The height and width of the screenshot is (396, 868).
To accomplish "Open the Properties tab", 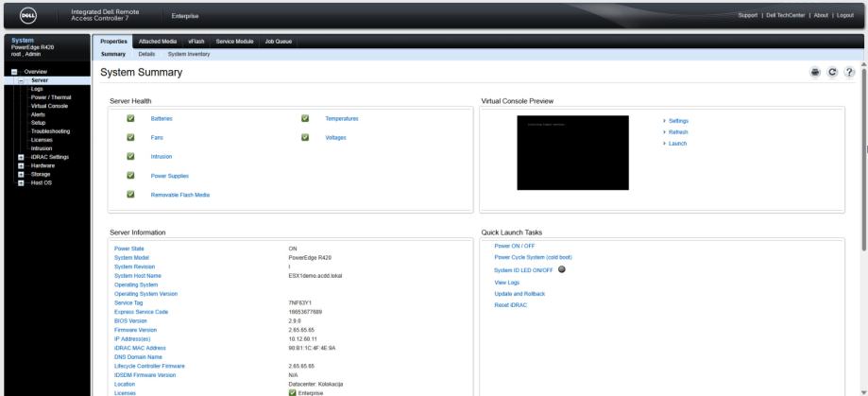I will pyautogui.click(x=113, y=42).
